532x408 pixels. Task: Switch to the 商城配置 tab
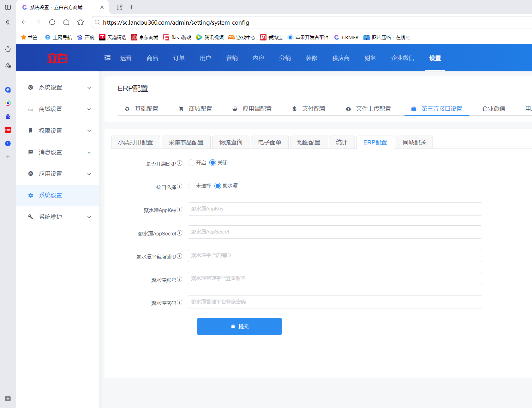[x=195, y=109]
